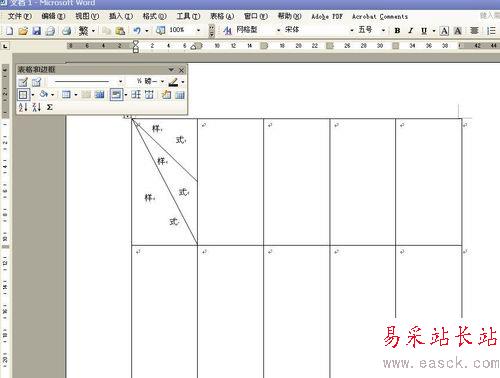Click the distributed text alignment icon

[474, 31]
